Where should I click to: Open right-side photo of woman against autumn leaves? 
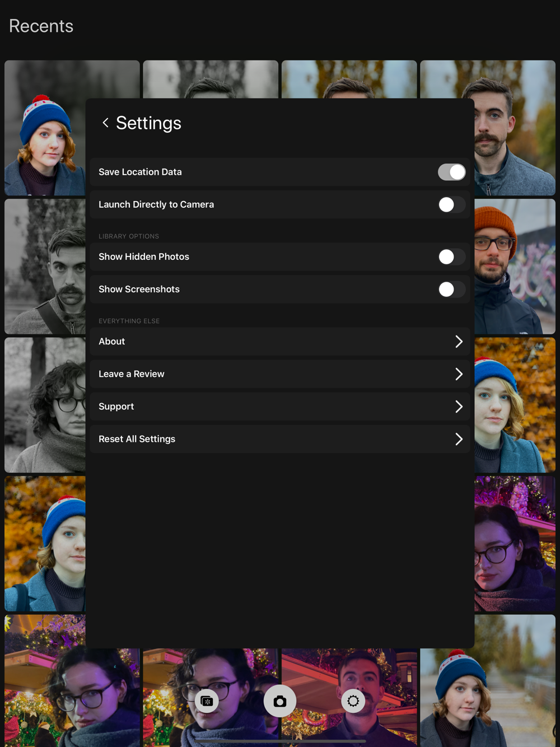pyautogui.click(x=515, y=405)
